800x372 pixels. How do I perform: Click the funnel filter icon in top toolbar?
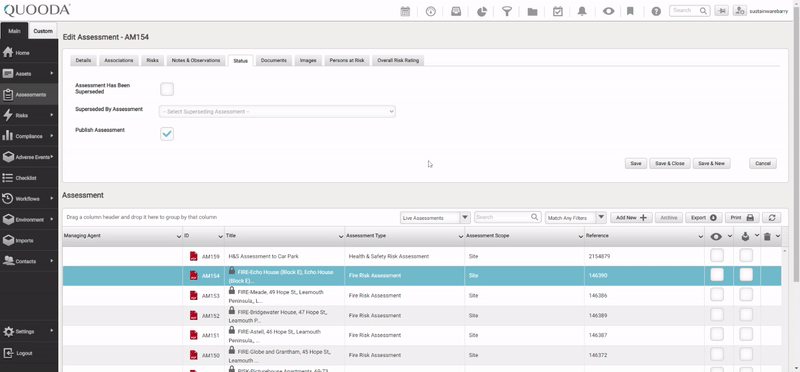pos(507,11)
